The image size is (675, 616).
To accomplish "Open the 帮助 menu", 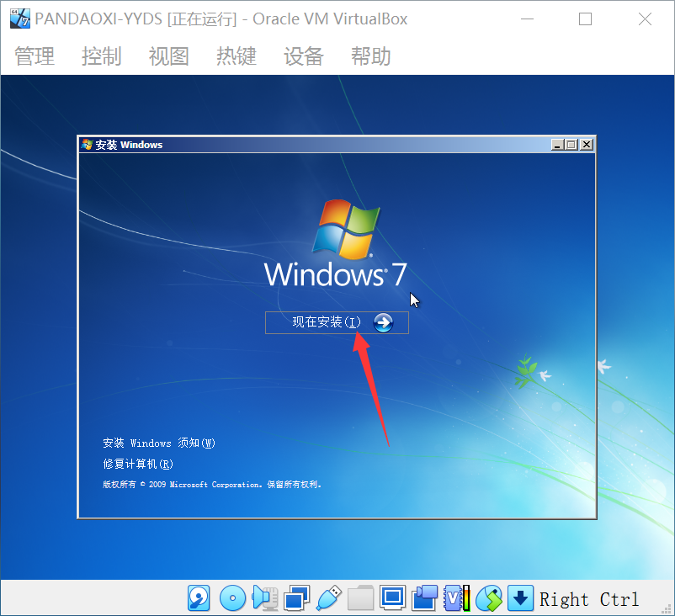I will pos(370,56).
